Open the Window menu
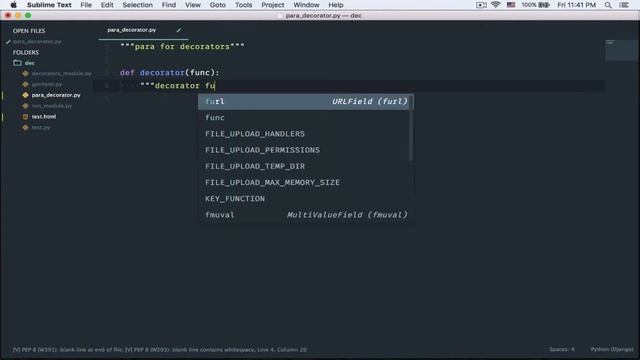Screen dimensions: 640x360 (x=306, y=5)
